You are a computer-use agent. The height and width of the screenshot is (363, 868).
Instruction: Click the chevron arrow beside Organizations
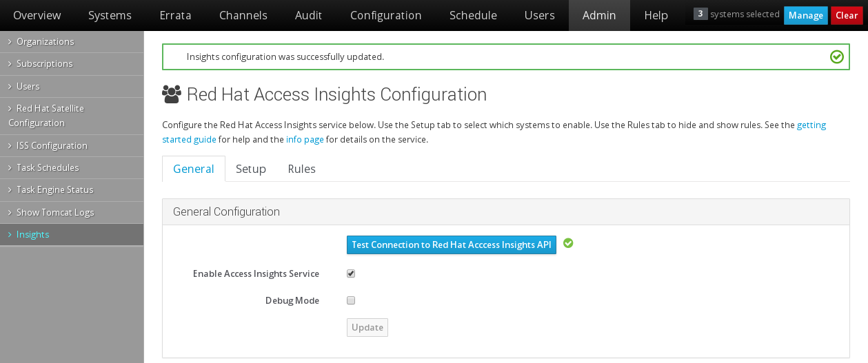(x=10, y=41)
